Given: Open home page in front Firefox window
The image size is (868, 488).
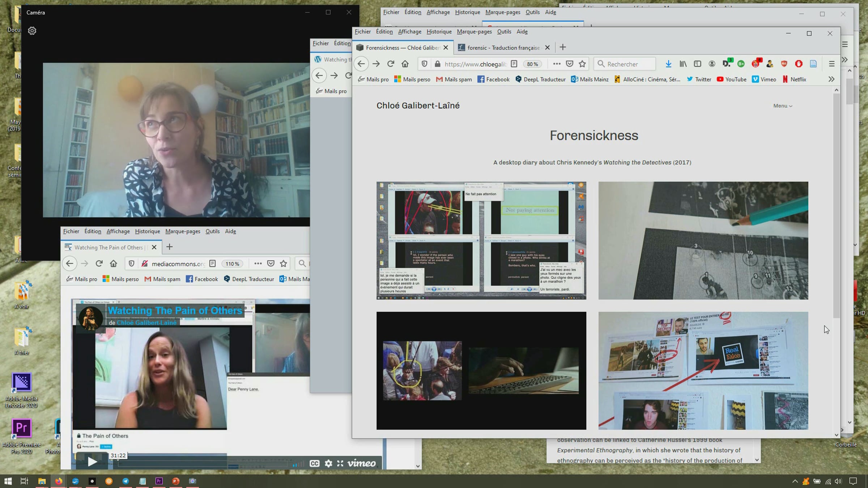Looking at the screenshot, I should point(405,64).
